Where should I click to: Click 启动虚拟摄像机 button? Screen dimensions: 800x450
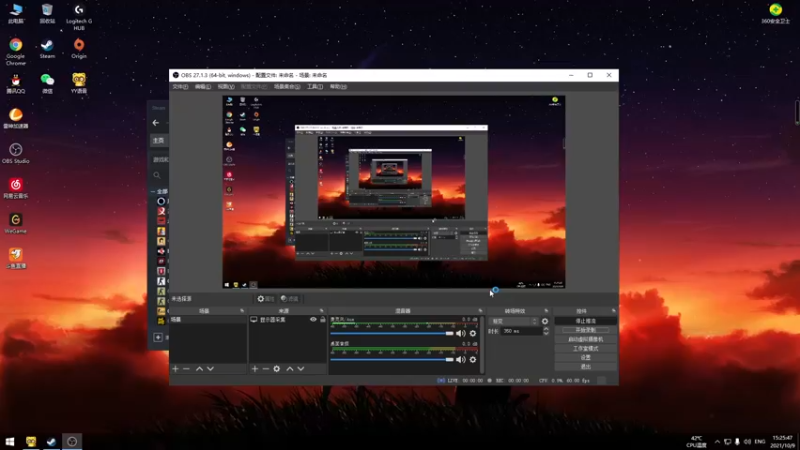point(585,339)
